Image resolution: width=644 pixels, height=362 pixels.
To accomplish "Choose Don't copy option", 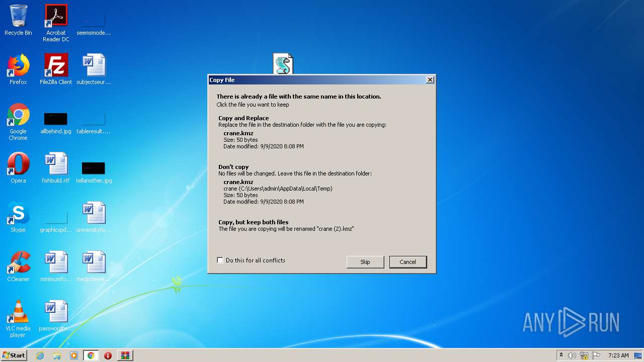I will [x=322, y=184].
